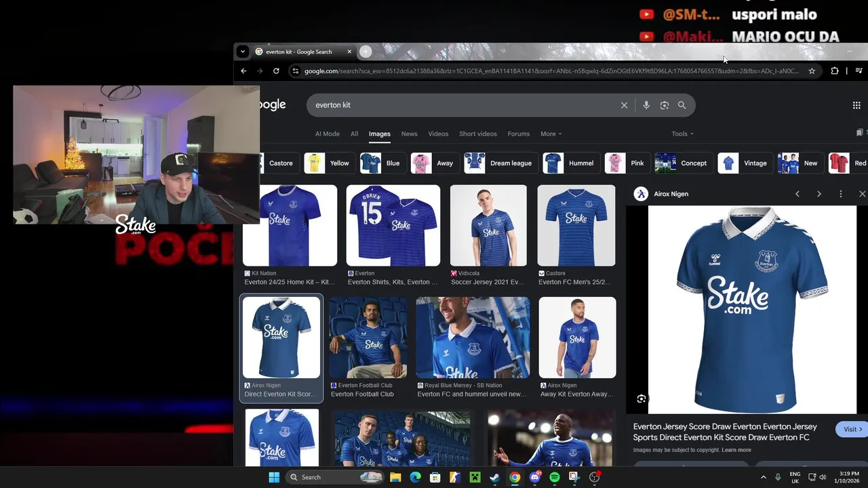Image resolution: width=868 pixels, height=488 pixels.
Task: Open Royal Blue Mersey hummel unveil thumbnail
Action: (473, 338)
